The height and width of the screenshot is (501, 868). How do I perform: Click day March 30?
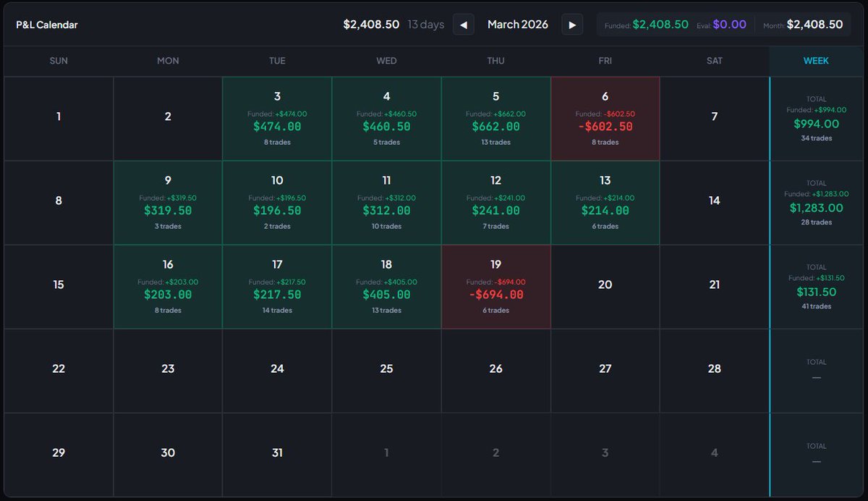(x=168, y=455)
